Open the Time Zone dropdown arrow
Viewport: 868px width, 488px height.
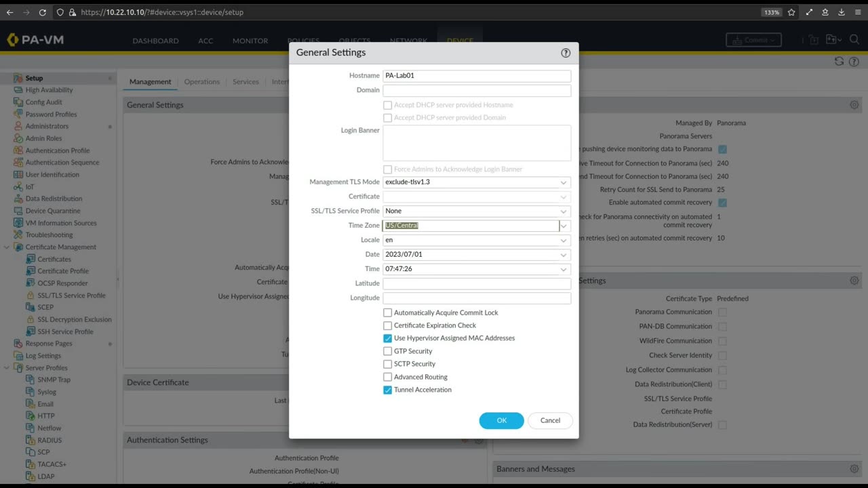(x=564, y=226)
